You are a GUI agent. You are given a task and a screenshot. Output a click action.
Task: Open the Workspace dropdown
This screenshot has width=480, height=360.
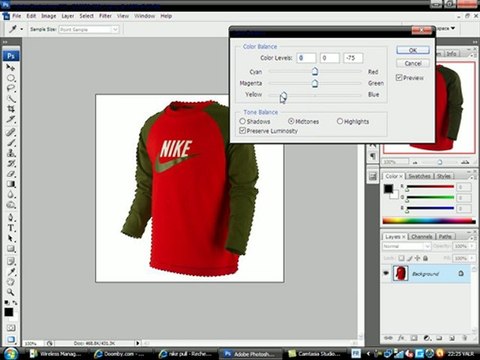point(445,29)
